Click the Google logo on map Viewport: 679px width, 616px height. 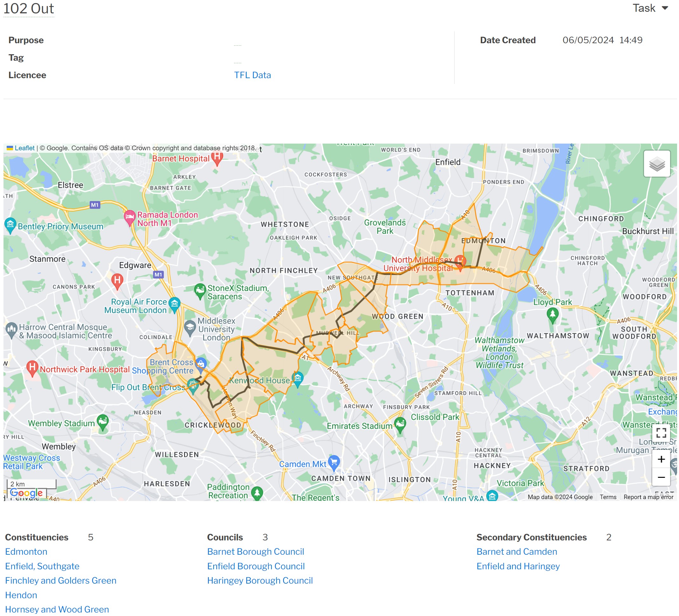click(26, 494)
